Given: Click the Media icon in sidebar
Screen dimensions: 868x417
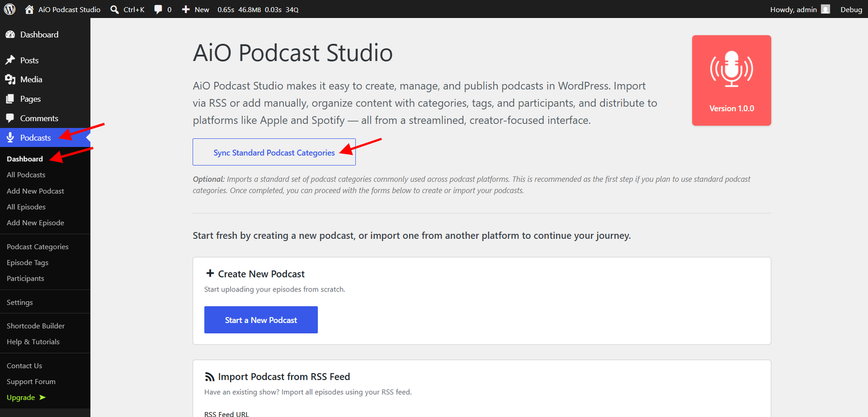Looking at the screenshot, I should (10, 79).
